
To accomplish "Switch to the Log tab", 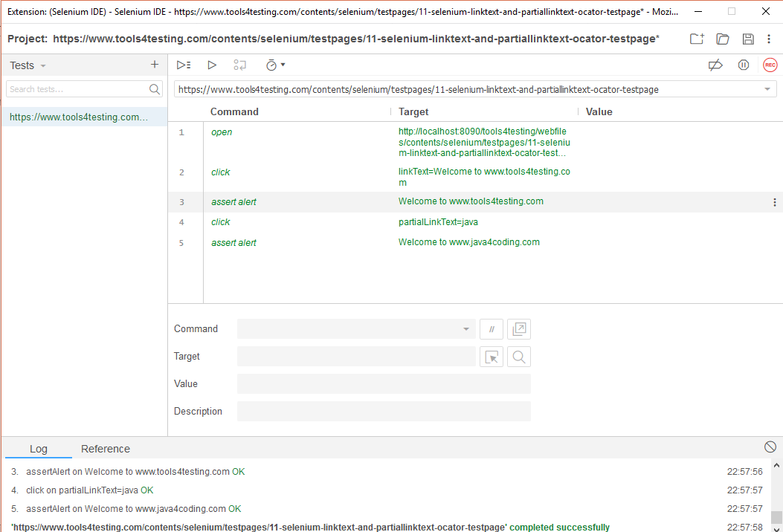I will pos(39,449).
